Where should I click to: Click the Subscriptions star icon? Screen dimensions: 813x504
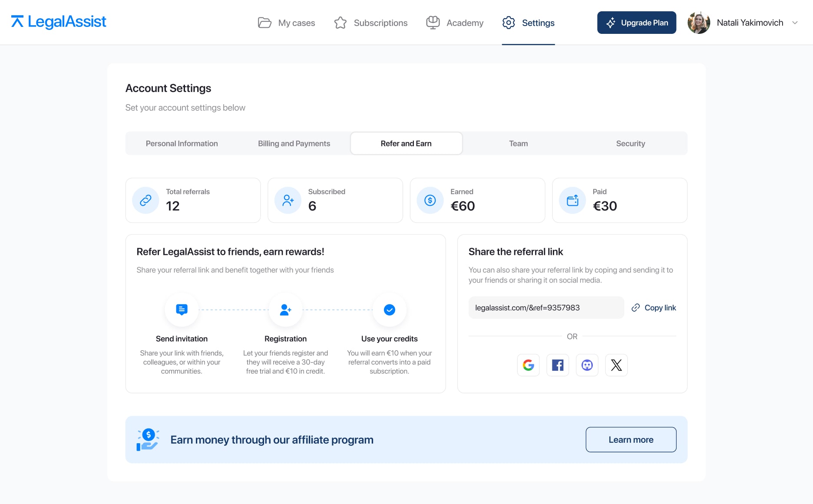point(340,23)
